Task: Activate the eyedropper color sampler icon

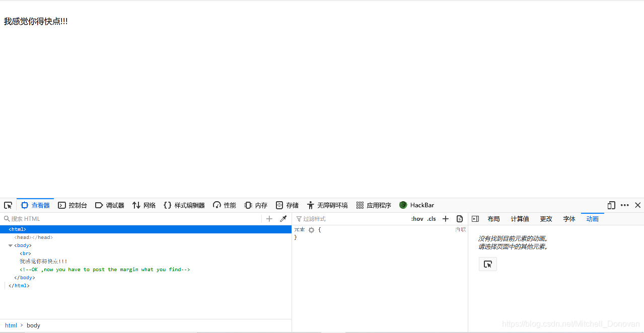Action: 283,218
